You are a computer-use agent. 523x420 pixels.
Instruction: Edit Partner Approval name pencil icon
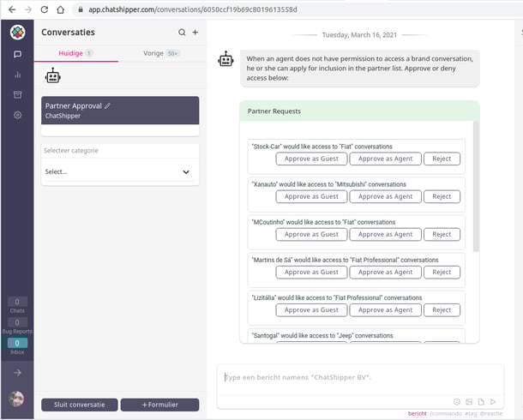(107, 105)
